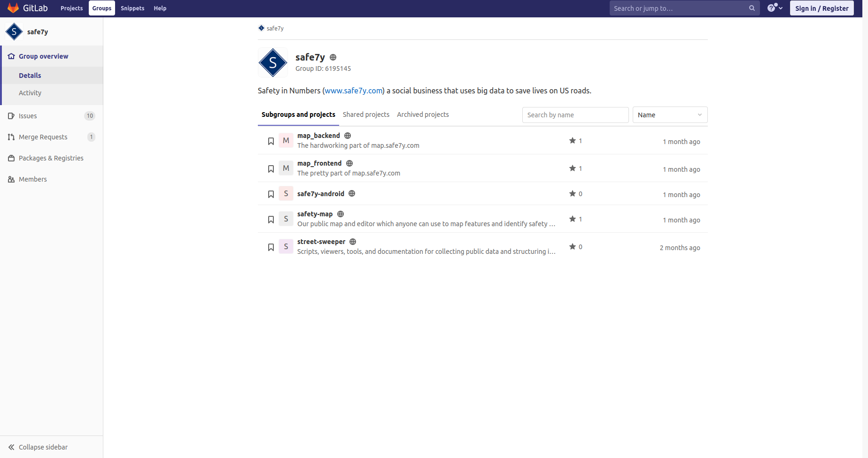This screenshot has height=458, width=868.
Task: Open the www.safe7y.com link
Action: click(354, 91)
